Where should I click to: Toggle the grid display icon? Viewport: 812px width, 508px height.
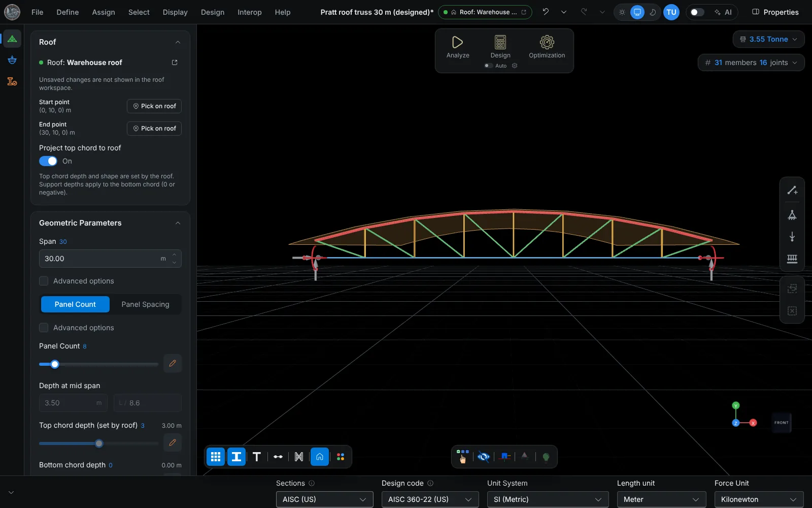tap(216, 457)
